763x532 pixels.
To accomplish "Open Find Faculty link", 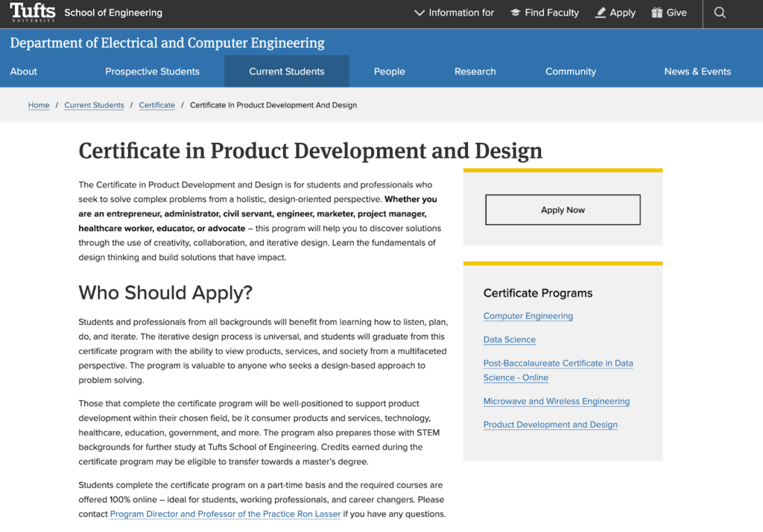I will [x=552, y=13].
